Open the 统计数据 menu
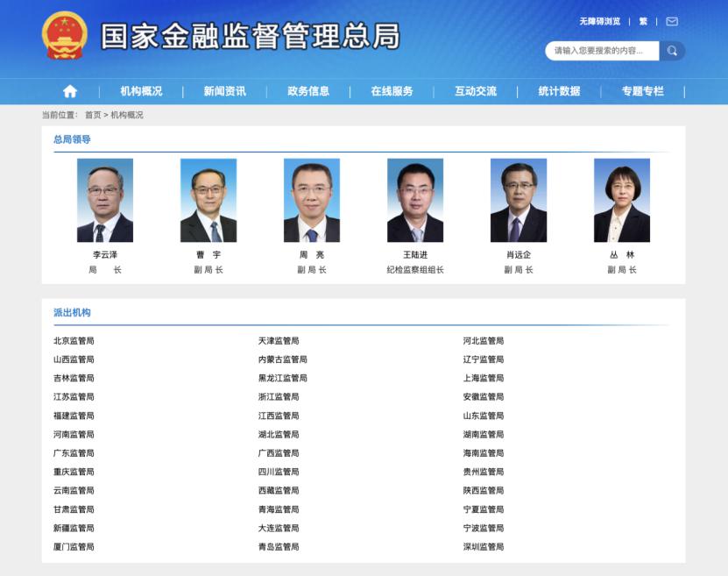Viewport: 728px width, 576px height. pyautogui.click(x=559, y=91)
